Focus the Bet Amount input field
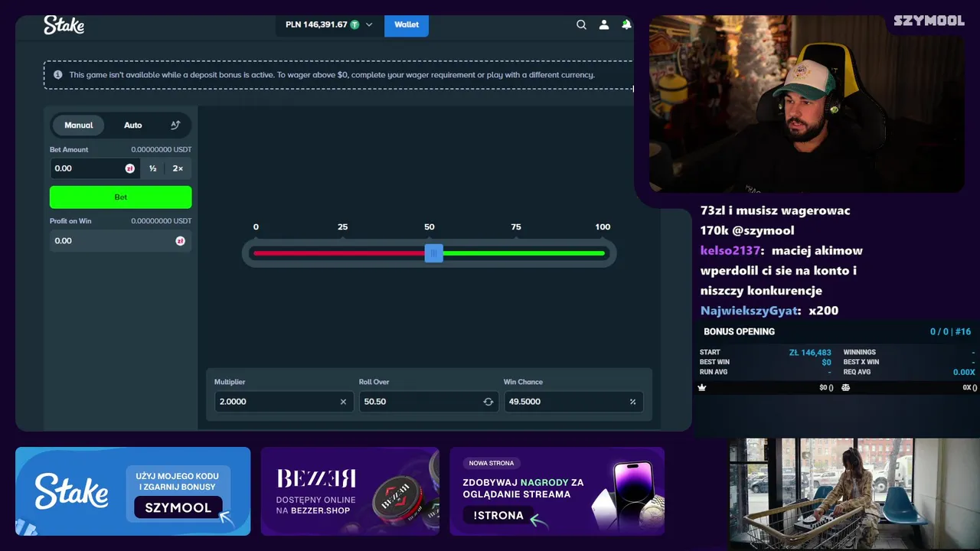Screen dimensions: 980x551 [95, 168]
